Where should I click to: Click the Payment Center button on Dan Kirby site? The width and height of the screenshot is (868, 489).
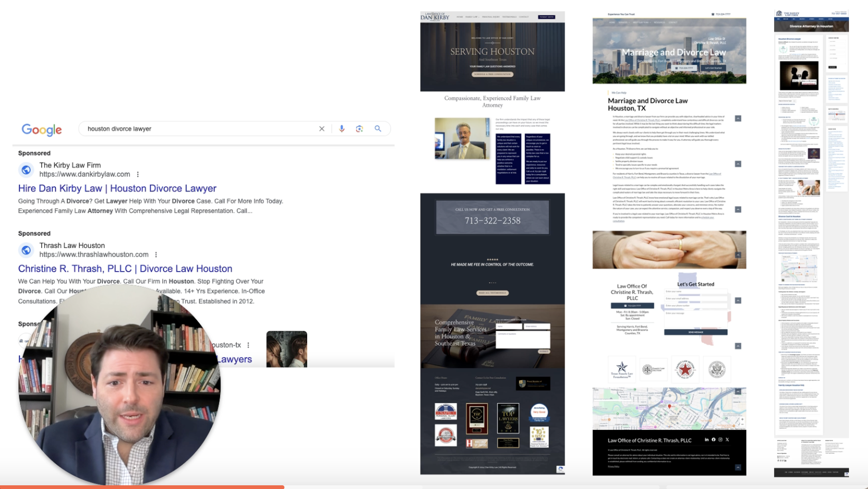tap(546, 17)
